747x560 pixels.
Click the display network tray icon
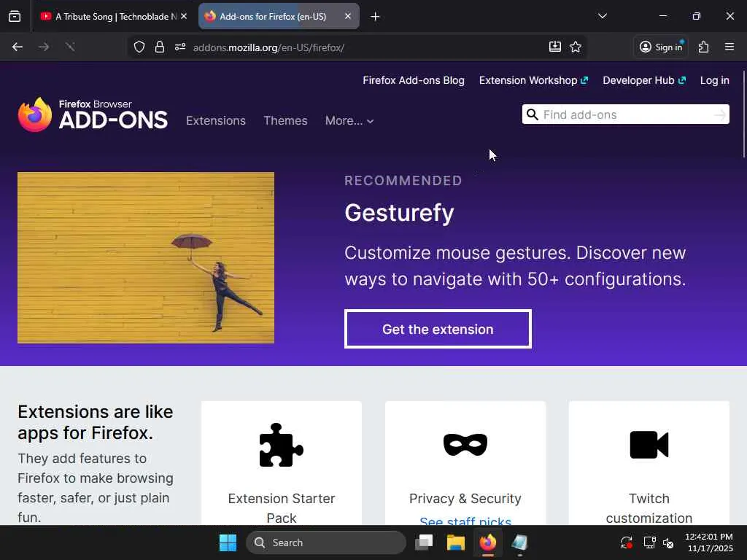[x=649, y=542]
